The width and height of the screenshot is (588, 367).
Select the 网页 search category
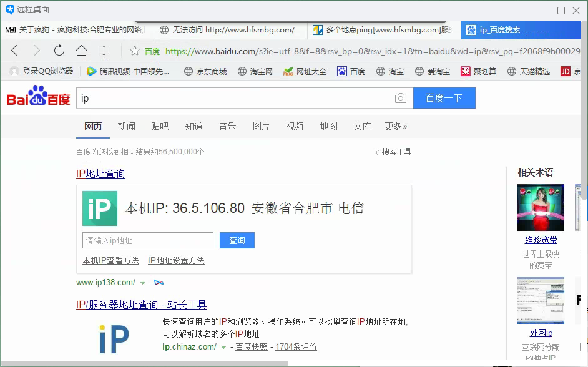(x=93, y=126)
